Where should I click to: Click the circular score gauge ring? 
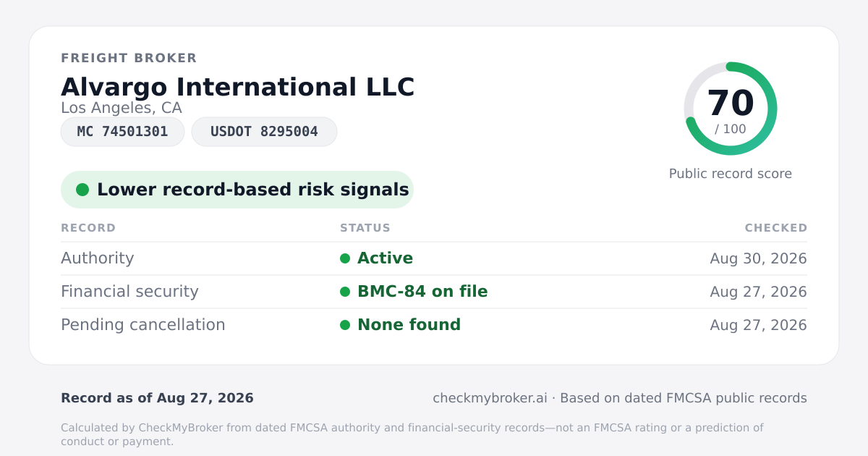tap(731, 109)
